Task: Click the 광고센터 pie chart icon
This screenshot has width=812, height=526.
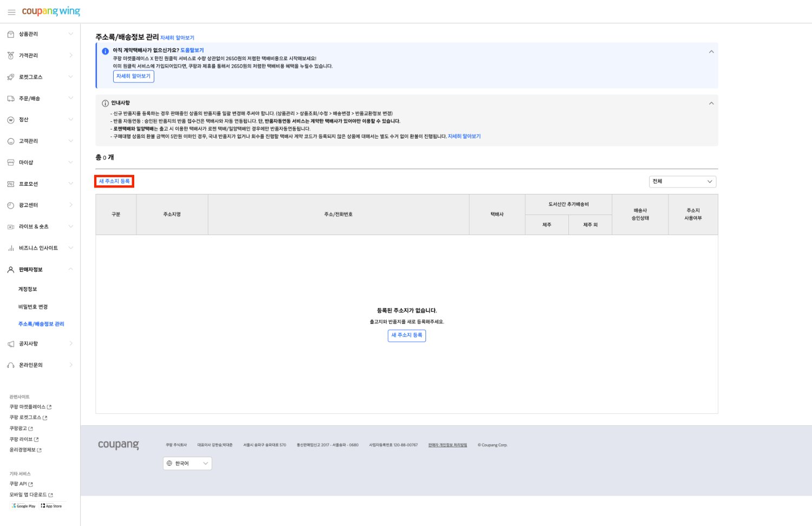Action: (10, 205)
